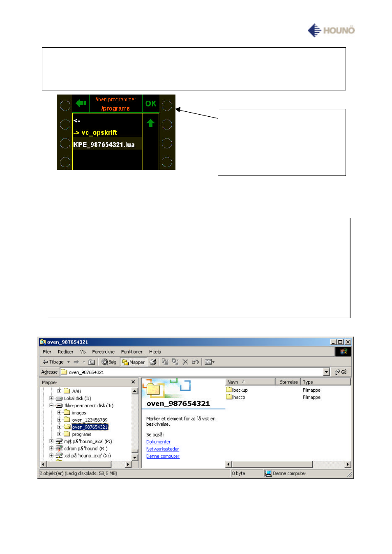Select the AAH folder in tree
Image resolution: width=392 pixels, height=554 pixels.
tap(76, 391)
